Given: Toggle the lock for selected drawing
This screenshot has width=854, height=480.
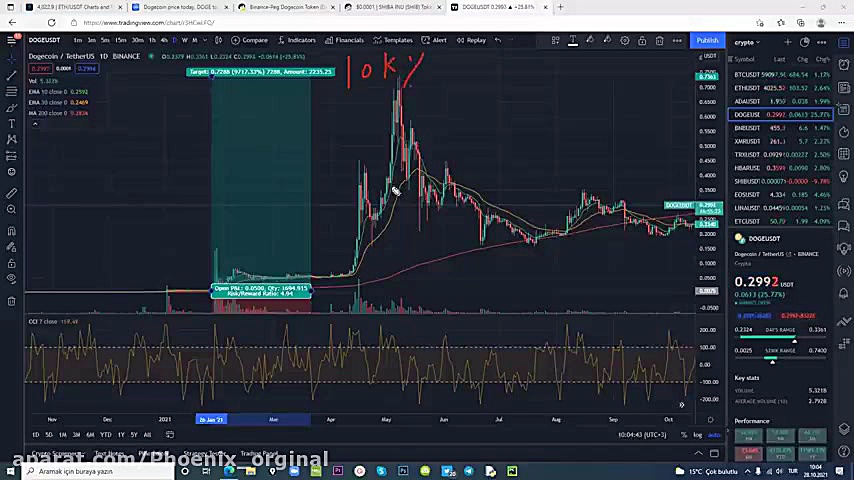Looking at the screenshot, I should [x=642, y=40].
